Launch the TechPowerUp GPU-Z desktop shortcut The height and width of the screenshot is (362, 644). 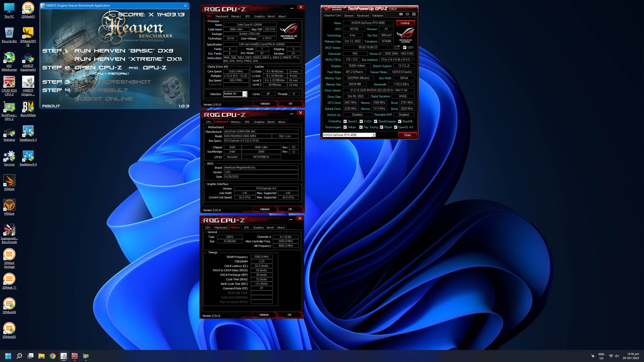(x=9, y=110)
